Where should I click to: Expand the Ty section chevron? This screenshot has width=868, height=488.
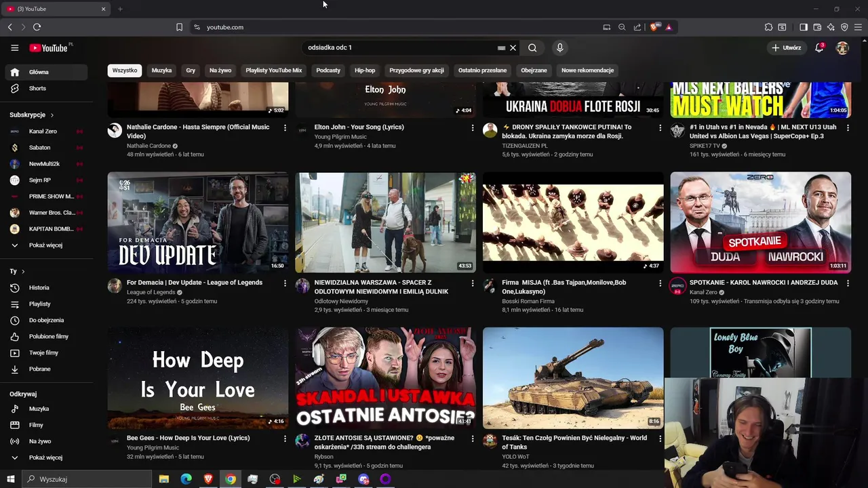tap(22, 271)
